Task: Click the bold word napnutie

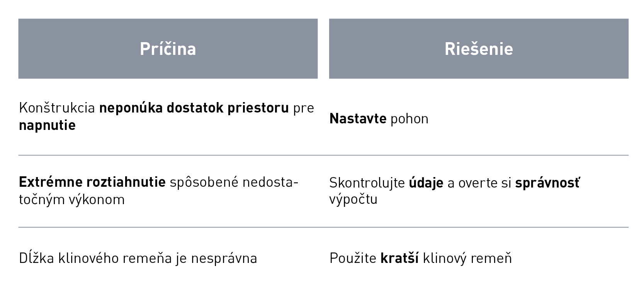Action: pyautogui.click(x=47, y=125)
